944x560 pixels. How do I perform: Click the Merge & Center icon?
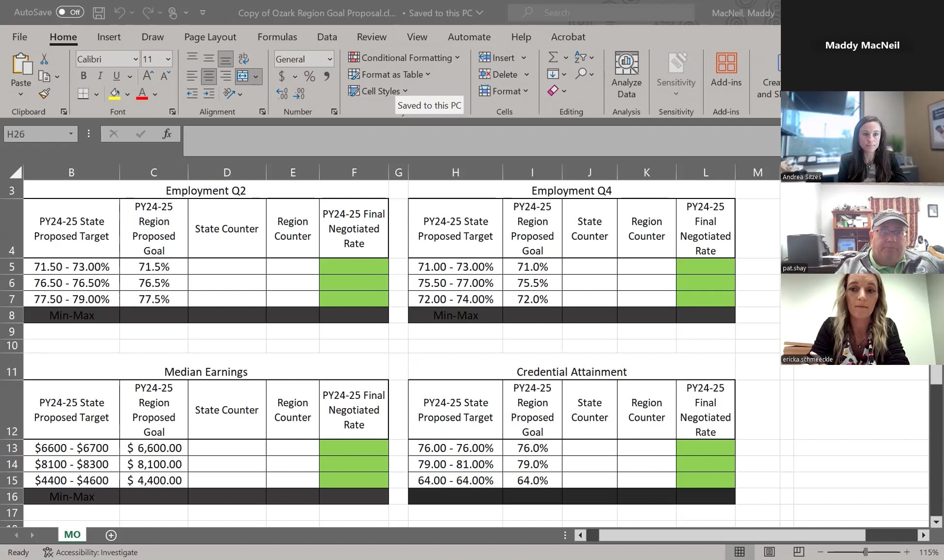[242, 76]
